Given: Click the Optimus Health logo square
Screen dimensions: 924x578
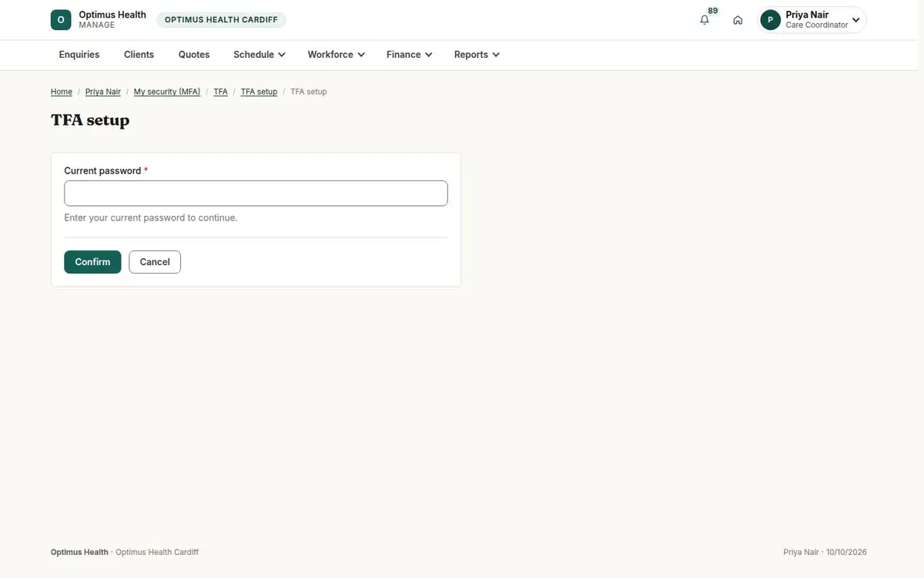Looking at the screenshot, I should click(61, 20).
